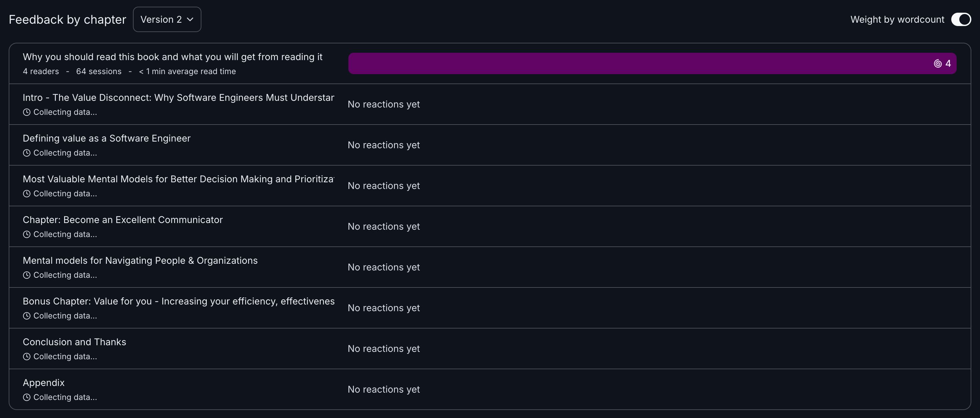Viewport: 980px width, 418px height.
Task: Open the Appendix chapter row
Action: click(x=44, y=383)
